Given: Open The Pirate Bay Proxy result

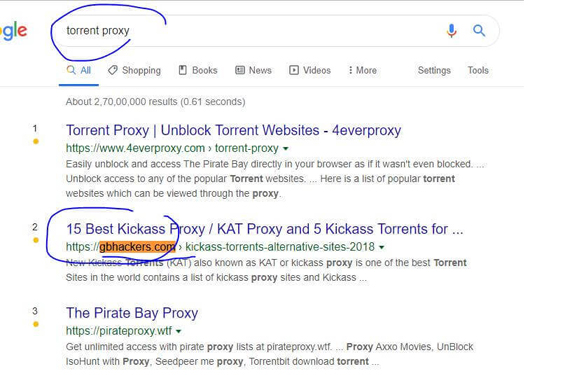Looking at the screenshot, I should 132,313.
